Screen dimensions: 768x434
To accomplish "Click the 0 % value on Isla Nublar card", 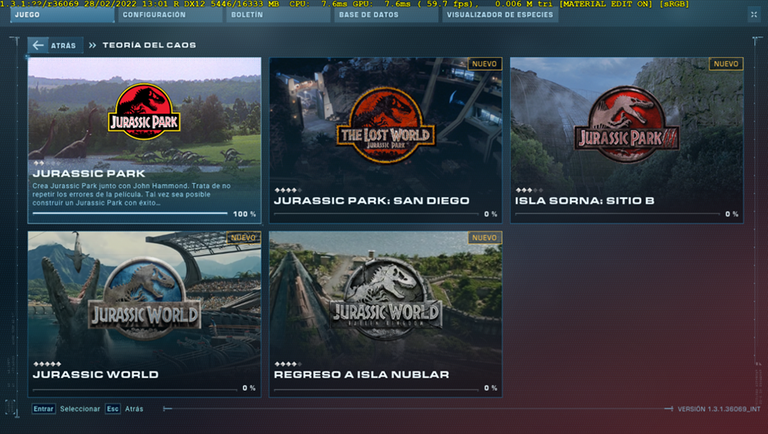I will pyautogui.click(x=490, y=388).
